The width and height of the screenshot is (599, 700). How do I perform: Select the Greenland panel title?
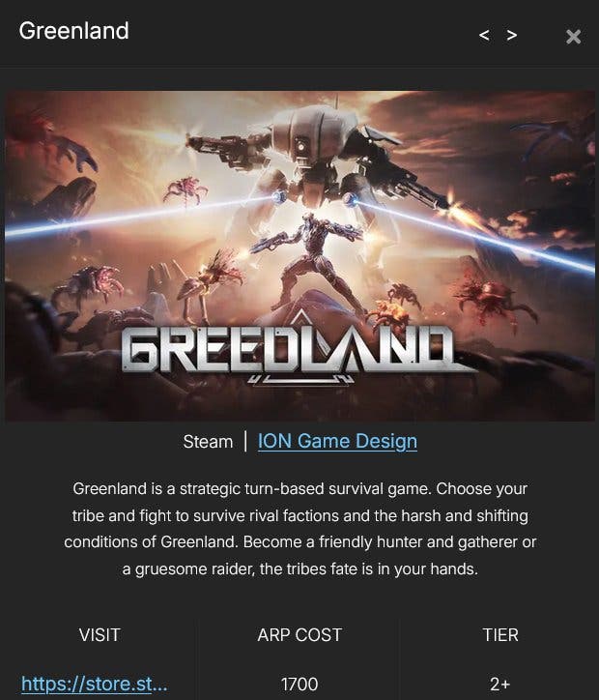74,31
